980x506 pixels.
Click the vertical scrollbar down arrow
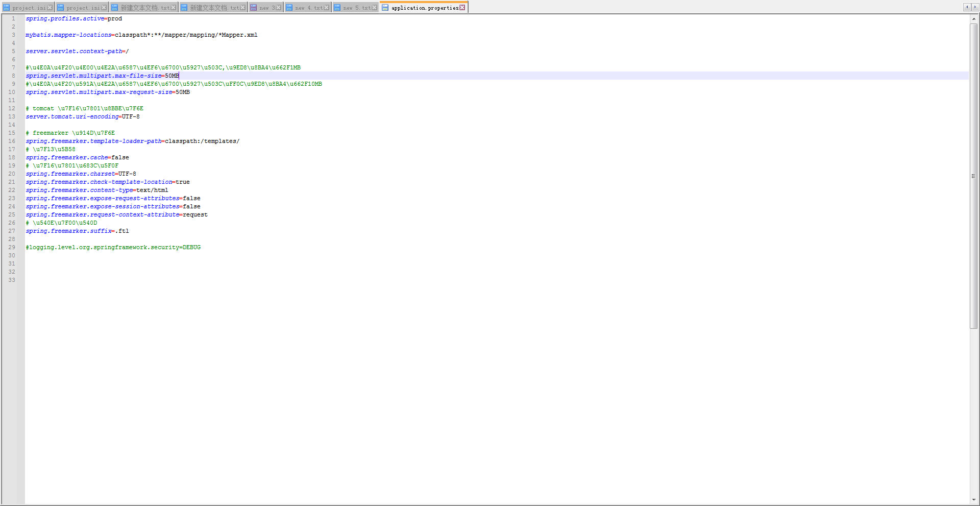point(974,500)
